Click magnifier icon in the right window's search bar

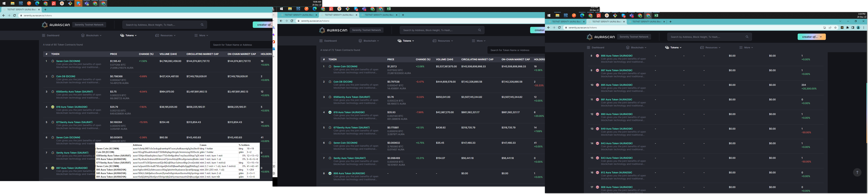coord(747,37)
